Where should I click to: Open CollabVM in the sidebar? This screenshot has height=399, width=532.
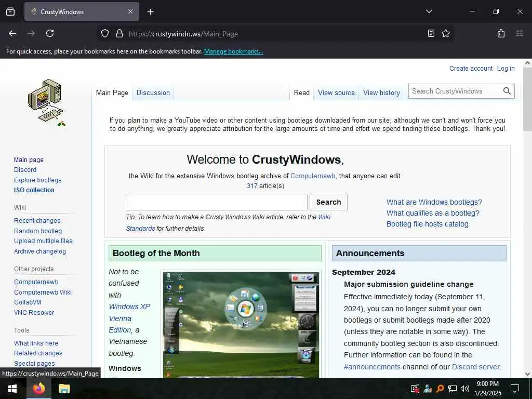[27, 302]
